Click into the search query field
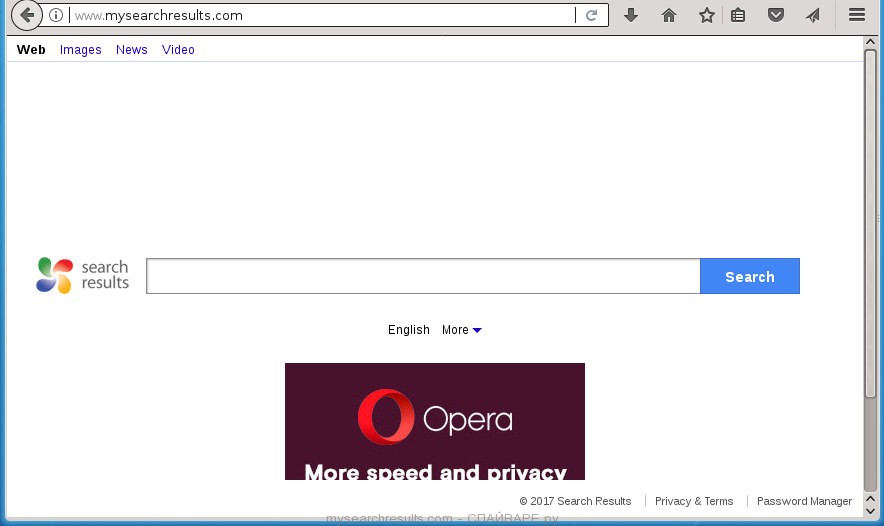Image resolution: width=884 pixels, height=526 pixels. tap(423, 277)
